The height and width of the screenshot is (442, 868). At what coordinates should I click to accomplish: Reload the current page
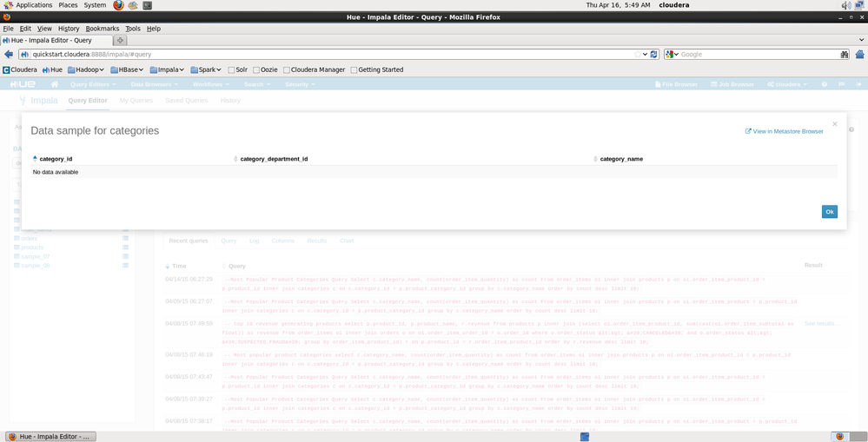click(653, 54)
